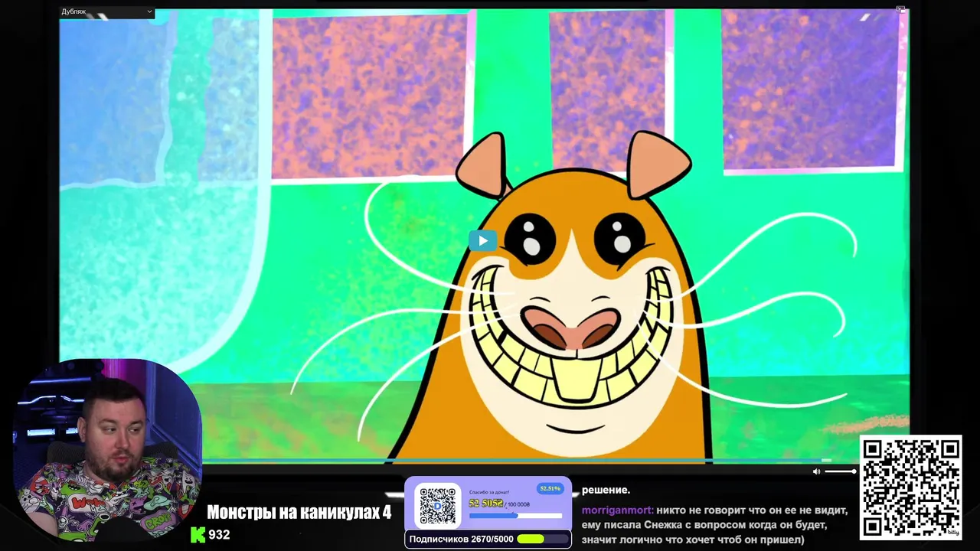Click the 932 viewer count
Image resolution: width=980 pixels, height=551 pixels.
[219, 535]
